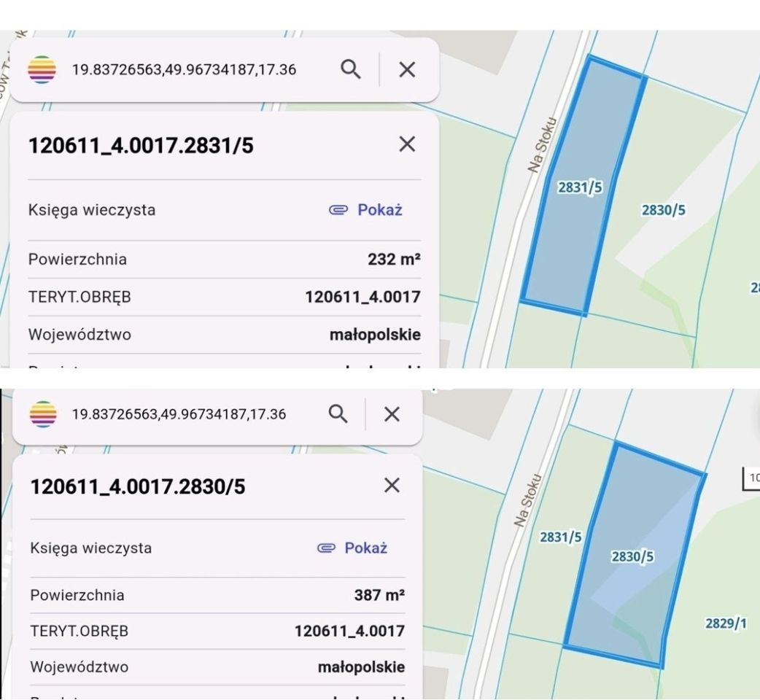
Task: Click the paperclip icon beside Pokaż in the 2830/5 panel
Action: point(326,548)
